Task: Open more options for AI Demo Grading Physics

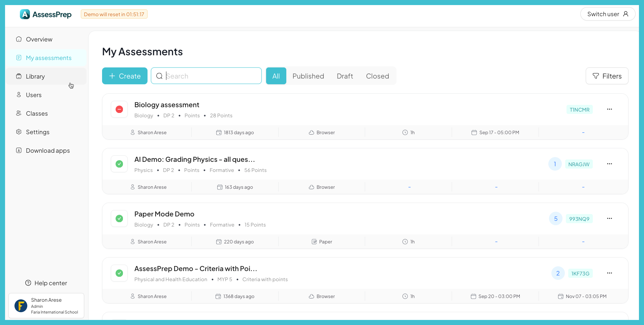Action: [610, 164]
